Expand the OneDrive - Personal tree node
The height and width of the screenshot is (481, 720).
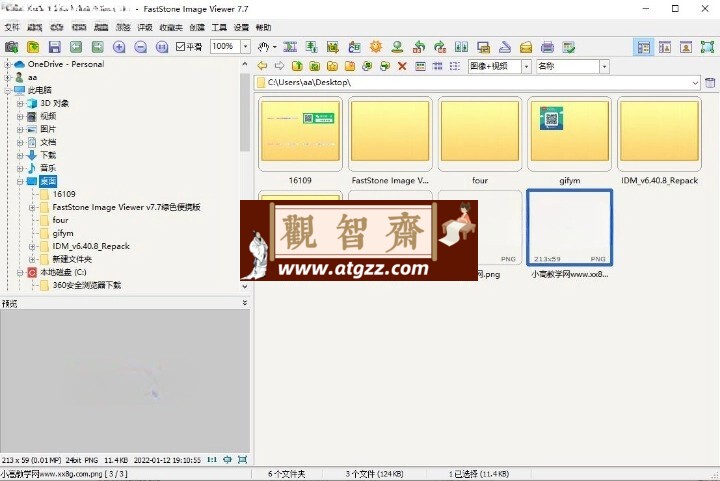pos(7,64)
